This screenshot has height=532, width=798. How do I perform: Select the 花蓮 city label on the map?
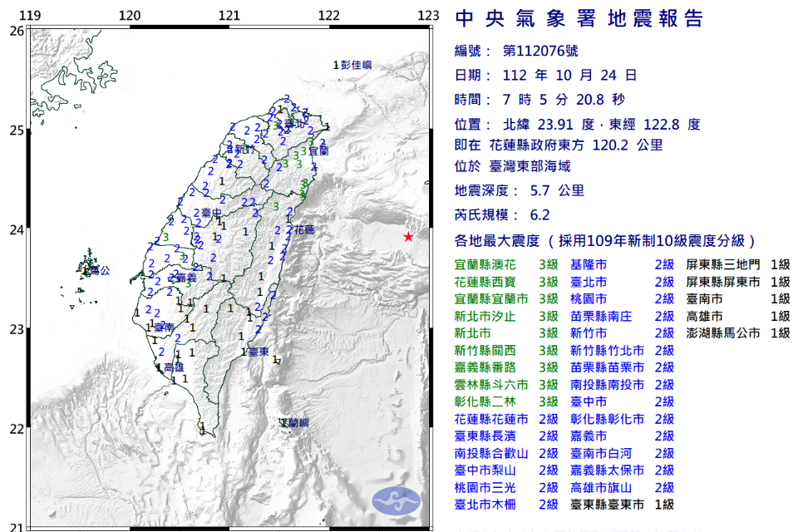click(x=304, y=229)
